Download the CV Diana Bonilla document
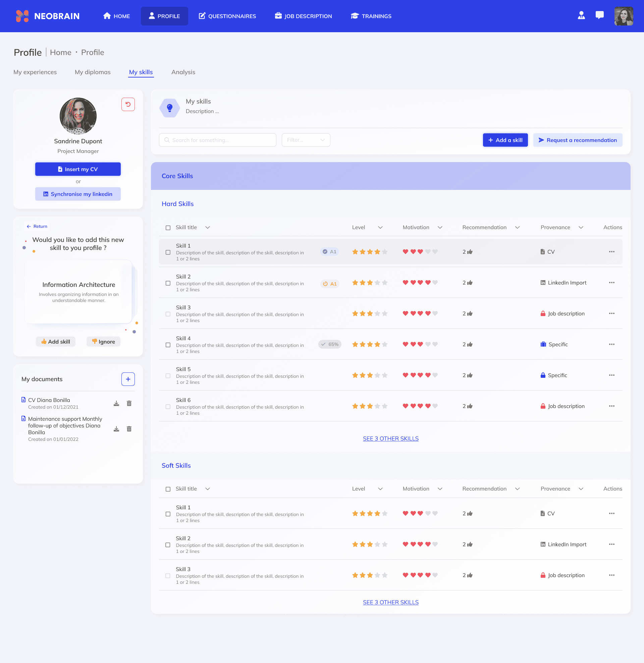 (116, 403)
